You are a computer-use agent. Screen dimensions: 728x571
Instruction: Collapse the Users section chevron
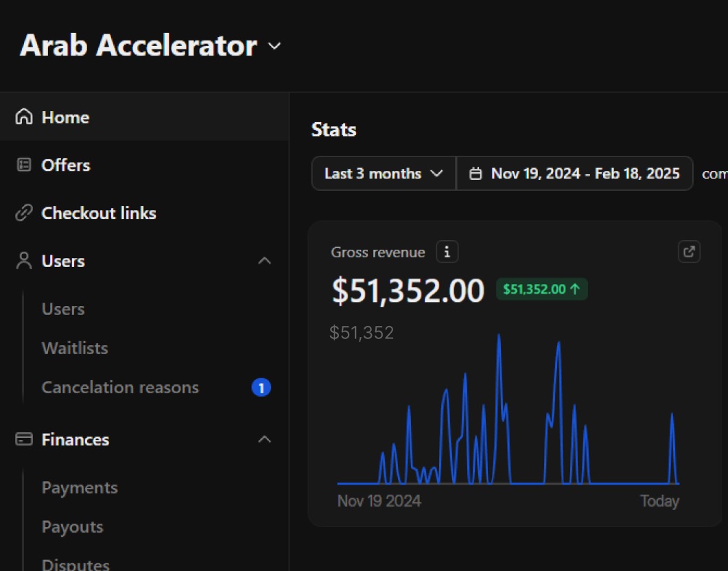coord(264,261)
